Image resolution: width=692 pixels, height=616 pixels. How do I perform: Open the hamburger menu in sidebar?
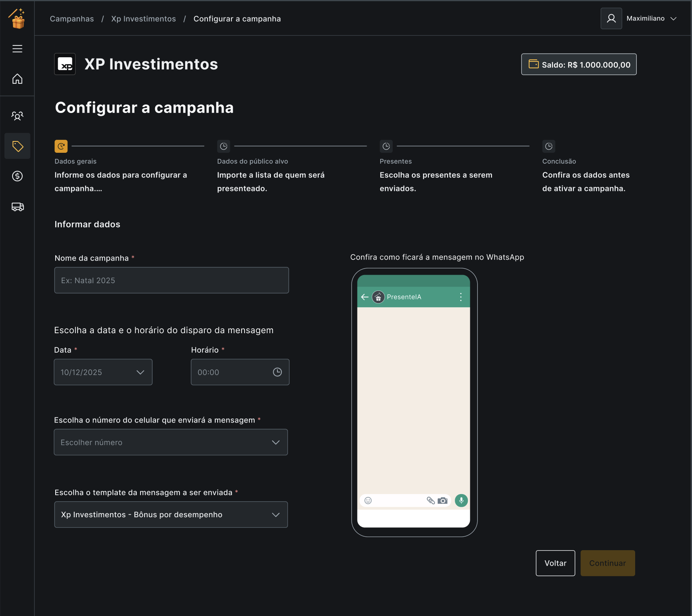[x=17, y=49]
